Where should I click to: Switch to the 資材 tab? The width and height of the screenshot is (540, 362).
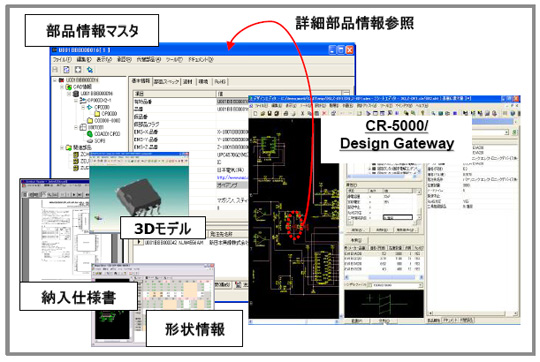click(188, 82)
